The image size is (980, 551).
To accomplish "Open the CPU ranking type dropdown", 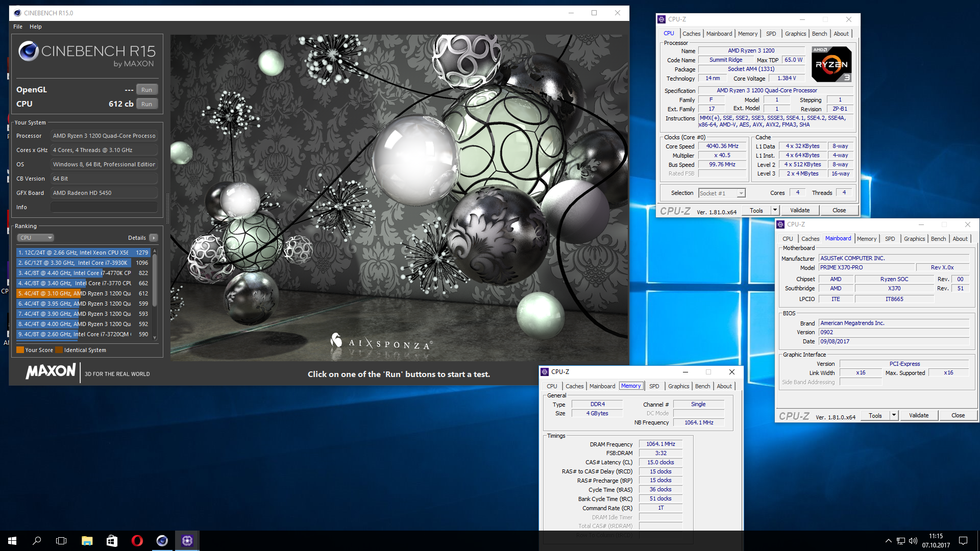I will (x=36, y=238).
